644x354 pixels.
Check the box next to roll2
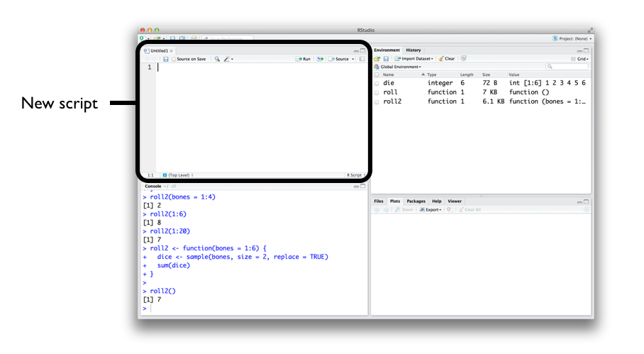tap(377, 101)
